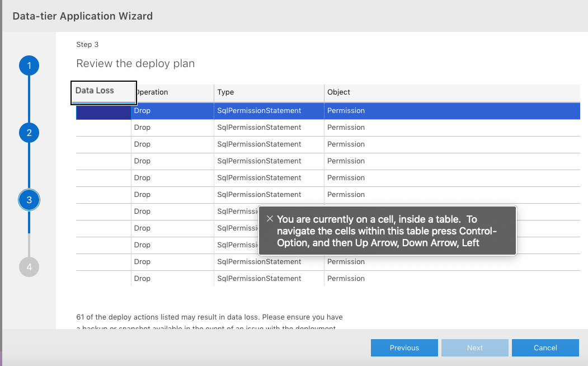Viewport: 588px width, 366px height.
Task: Click the Data Loss cell of selected row
Action: tap(104, 111)
